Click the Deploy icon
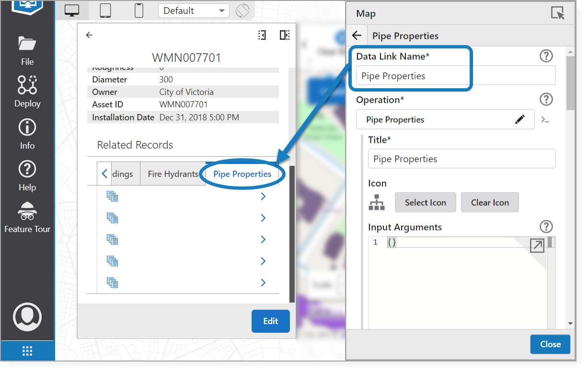Viewport: 588px width, 373px height. (x=27, y=91)
